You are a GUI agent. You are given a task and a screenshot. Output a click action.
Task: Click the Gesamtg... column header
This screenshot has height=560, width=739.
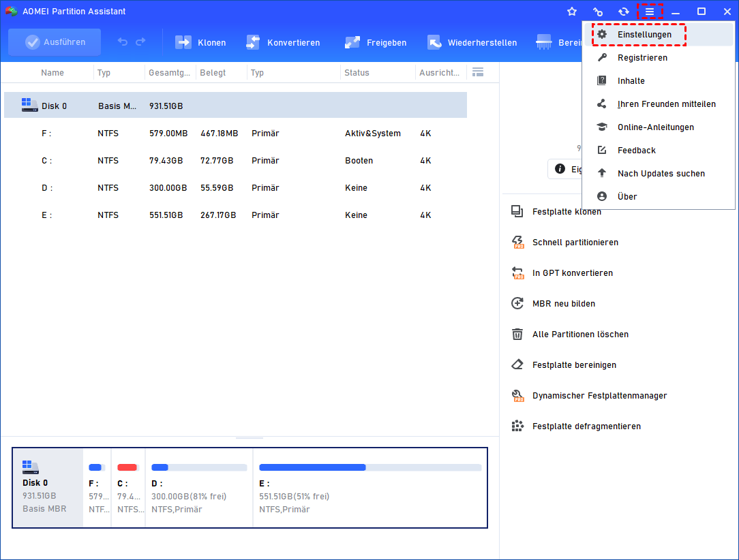coord(169,72)
